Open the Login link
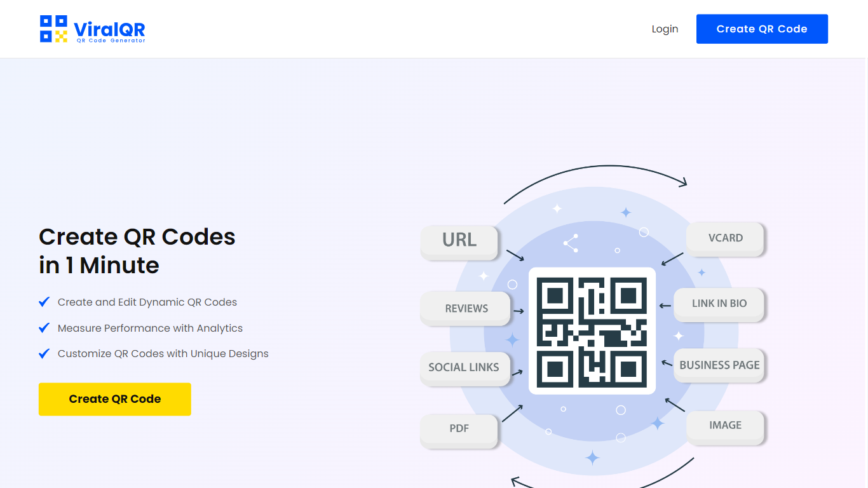This screenshot has width=868, height=488. point(665,29)
